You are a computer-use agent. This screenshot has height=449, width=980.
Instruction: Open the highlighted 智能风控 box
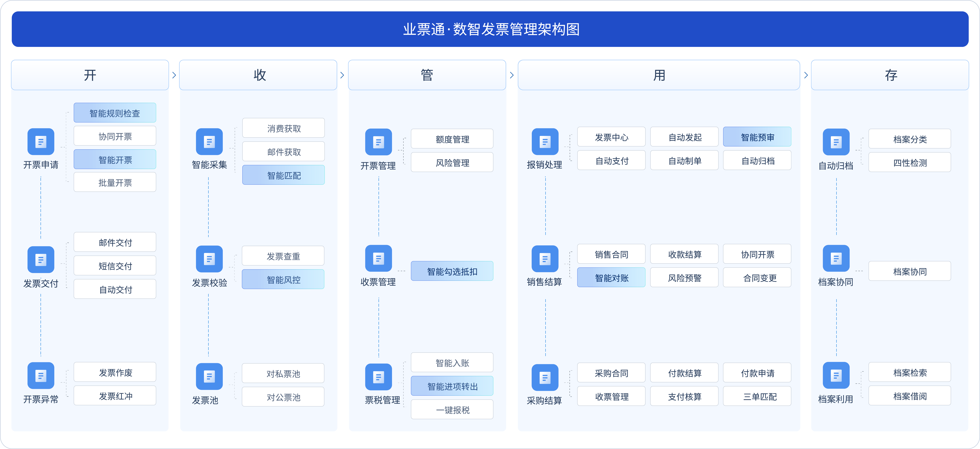283,280
